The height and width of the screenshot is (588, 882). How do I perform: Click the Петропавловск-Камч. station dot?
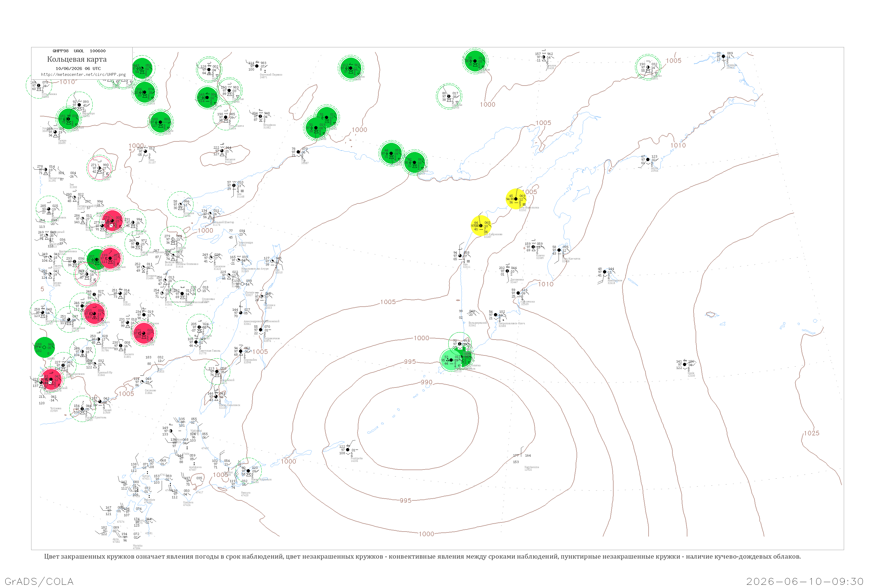click(x=495, y=315)
